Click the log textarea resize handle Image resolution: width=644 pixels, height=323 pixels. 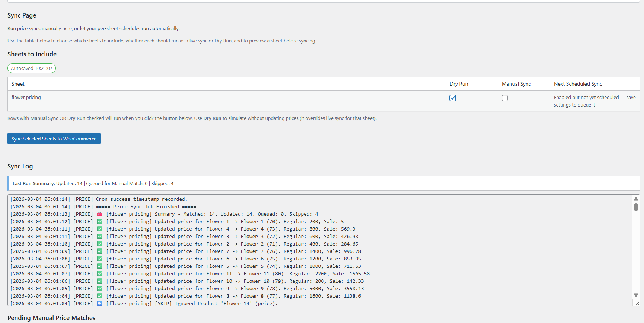637,303
